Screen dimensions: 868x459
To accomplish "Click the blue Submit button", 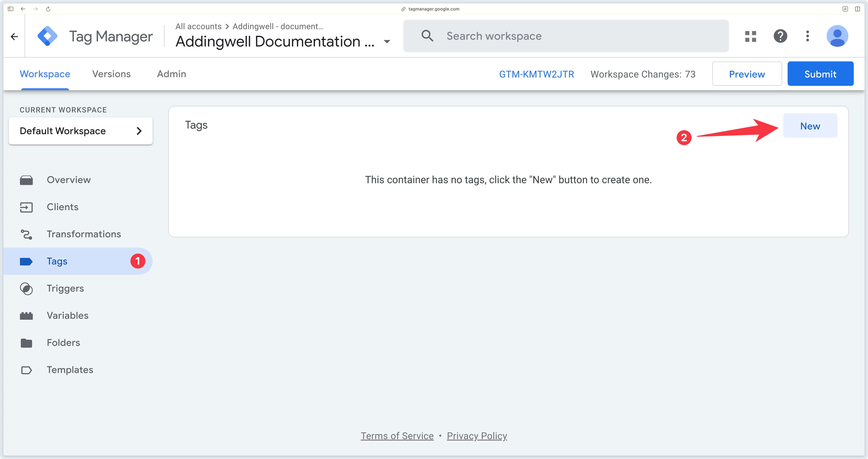I will pos(820,74).
